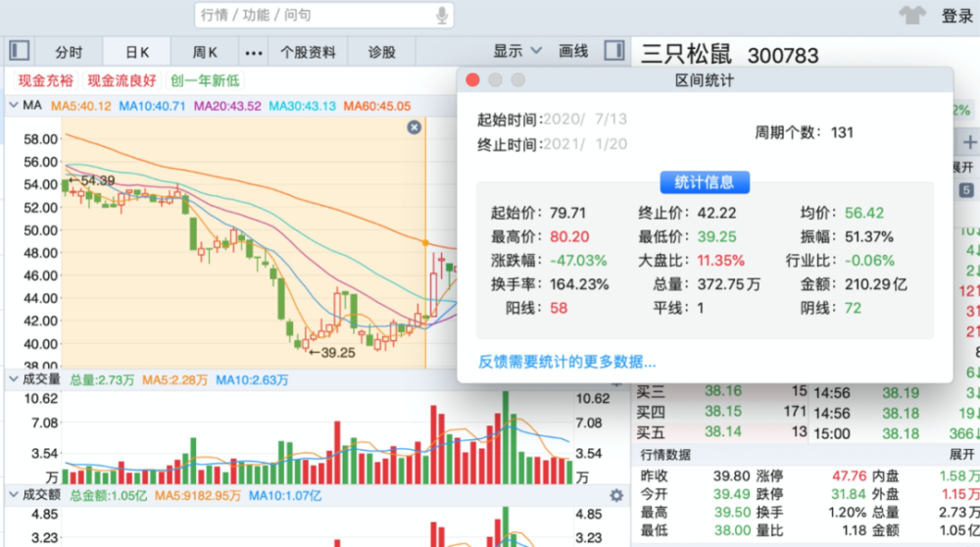Close the 区间统计 dialog with red button
980x547 pixels.
pyautogui.click(x=473, y=80)
